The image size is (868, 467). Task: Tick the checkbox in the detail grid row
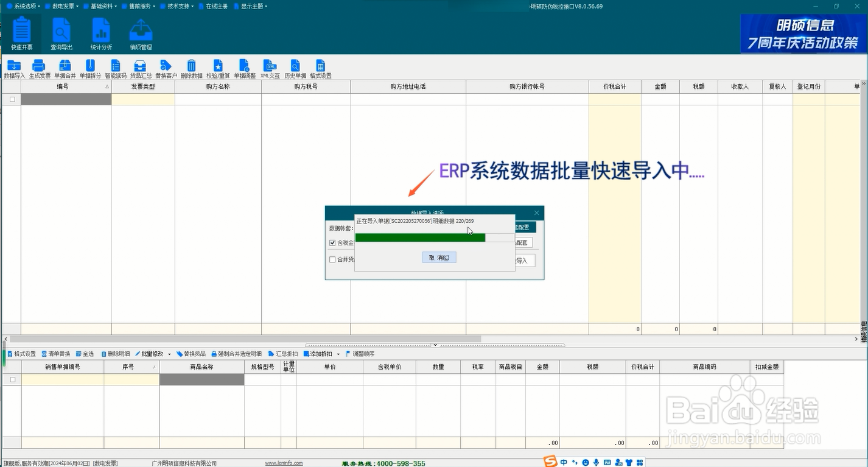coord(12,379)
